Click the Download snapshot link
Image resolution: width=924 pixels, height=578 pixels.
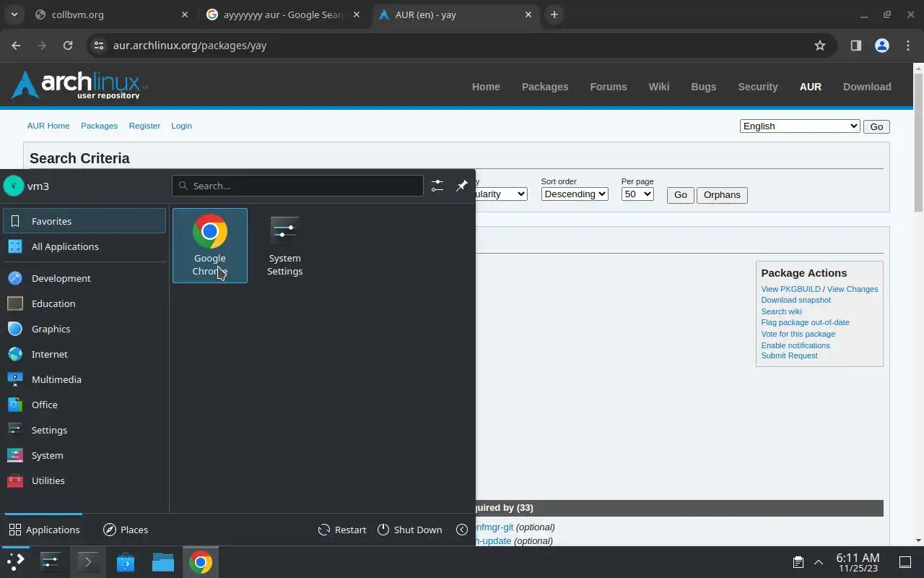(796, 300)
